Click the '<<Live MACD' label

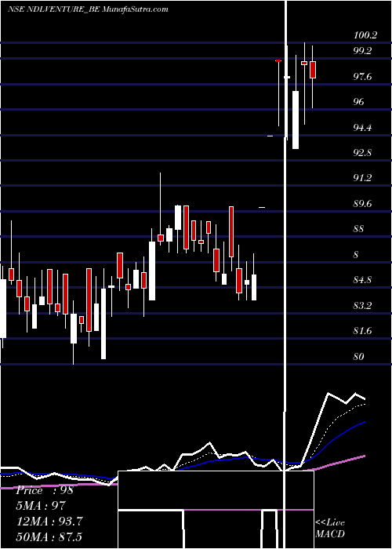point(330,528)
